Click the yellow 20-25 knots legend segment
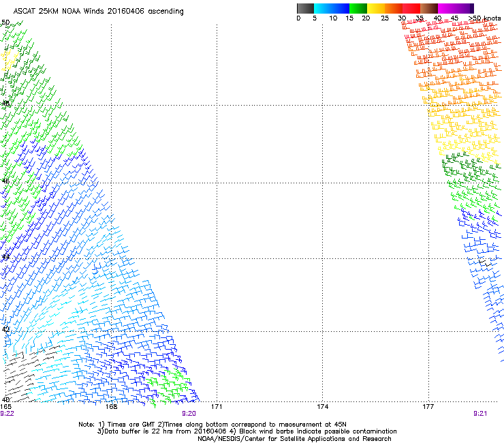The image size is (504, 443). (376, 8)
